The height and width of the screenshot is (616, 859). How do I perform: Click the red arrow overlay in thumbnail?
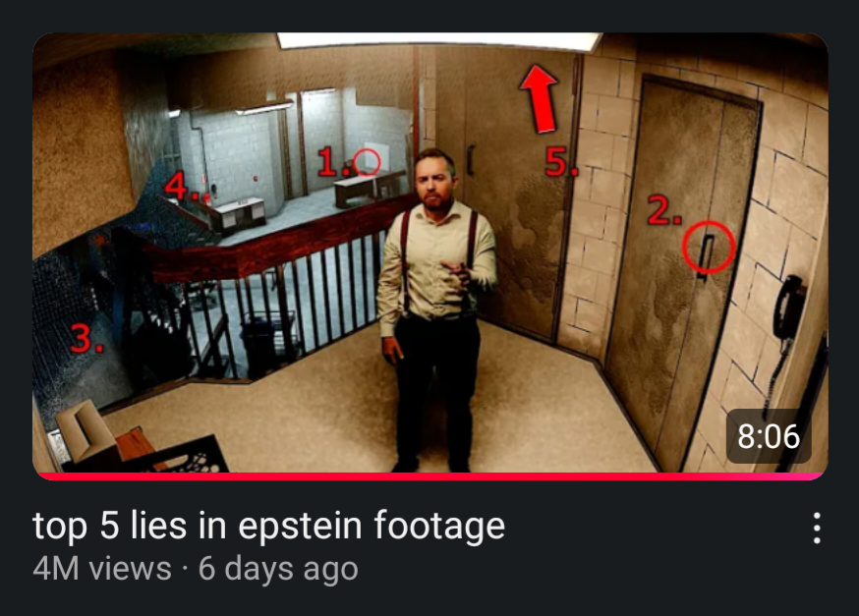pyautogui.click(x=540, y=99)
